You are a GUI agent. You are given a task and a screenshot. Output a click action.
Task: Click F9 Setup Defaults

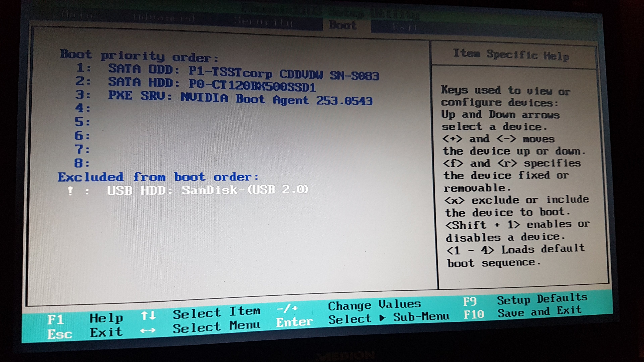pyautogui.click(x=470, y=301)
